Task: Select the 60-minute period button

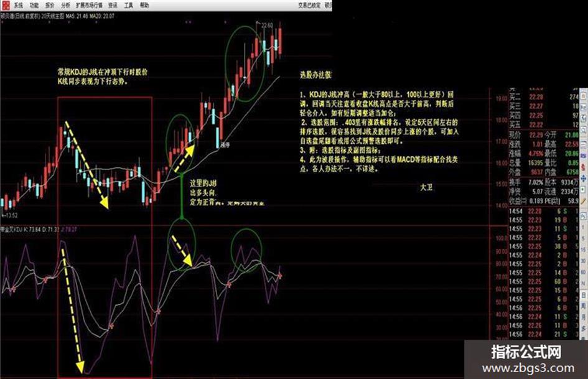Action: (x=584, y=272)
